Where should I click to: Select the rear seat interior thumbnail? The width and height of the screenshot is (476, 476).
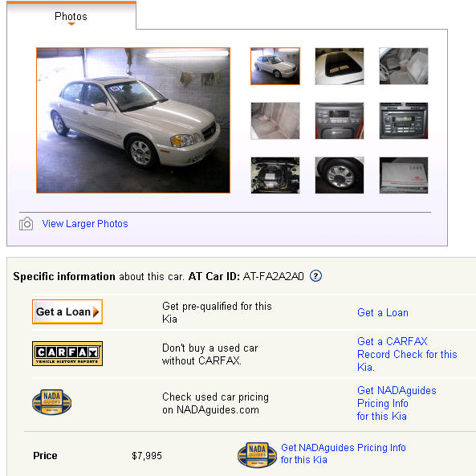(275, 121)
